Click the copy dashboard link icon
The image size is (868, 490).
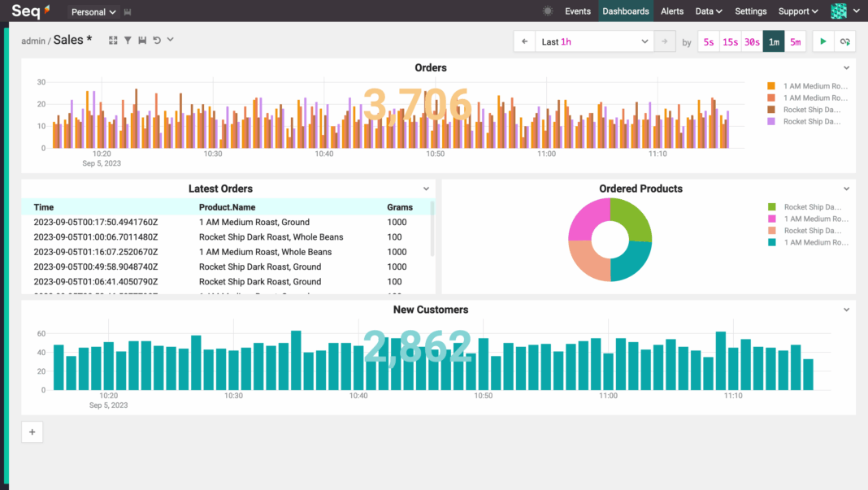click(x=844, y=41)
